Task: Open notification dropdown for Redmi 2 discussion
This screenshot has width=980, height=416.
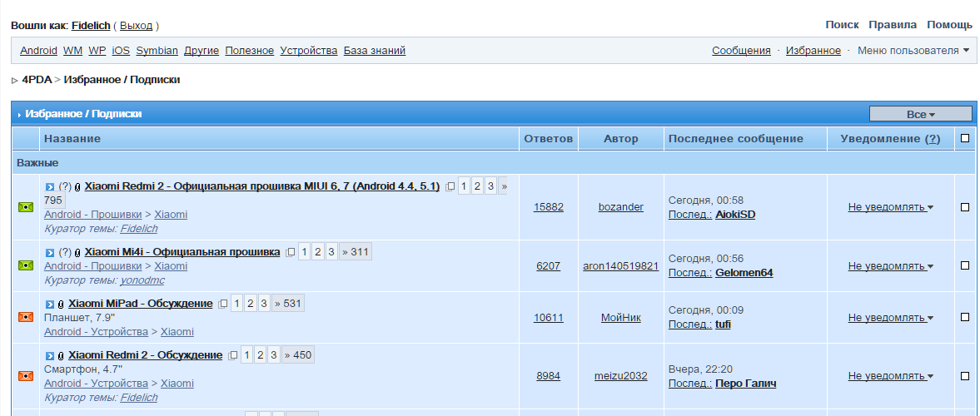Action: (891, 376)
